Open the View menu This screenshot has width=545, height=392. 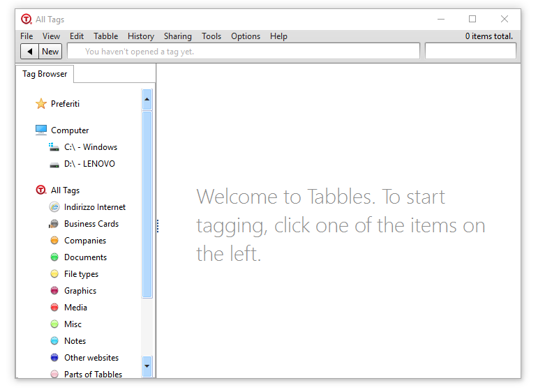pyautogui.click(x=51, y=36)
